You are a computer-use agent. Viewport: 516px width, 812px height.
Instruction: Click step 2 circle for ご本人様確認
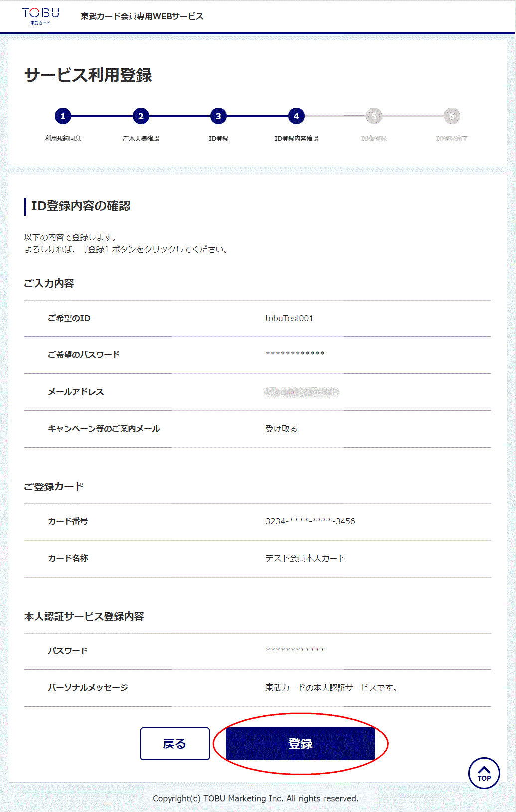[x=141, y=116]
